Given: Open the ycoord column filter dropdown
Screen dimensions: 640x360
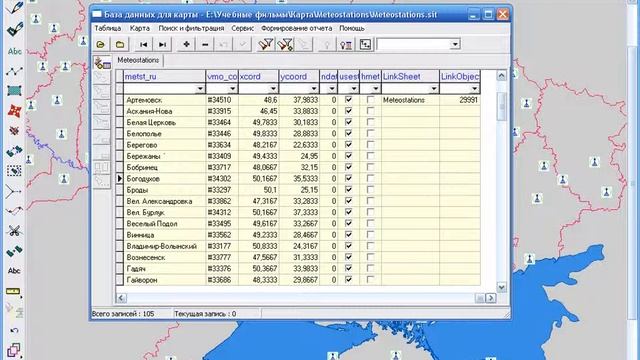Looking at the screenshot, I should (313, 89).
